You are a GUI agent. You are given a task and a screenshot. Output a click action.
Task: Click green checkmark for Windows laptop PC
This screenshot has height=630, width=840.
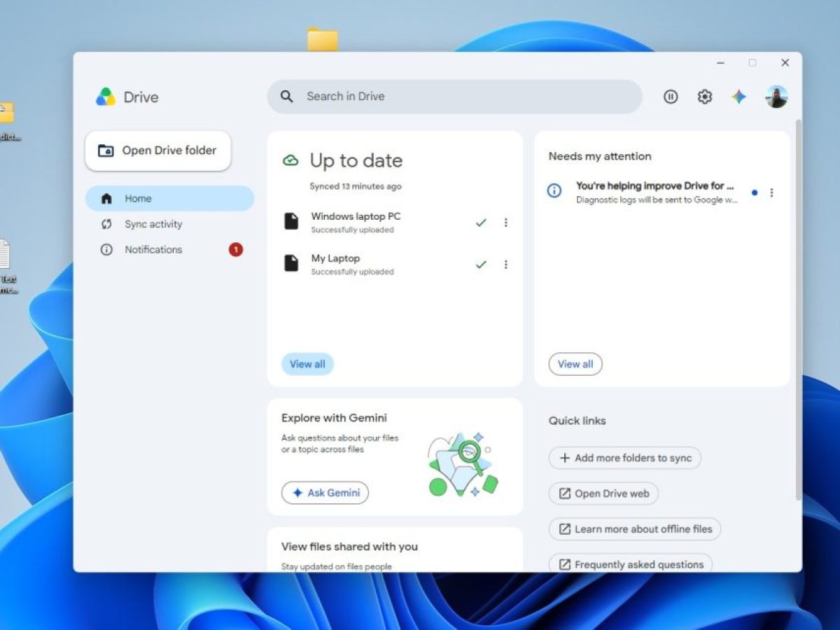(x=481, y=223)
